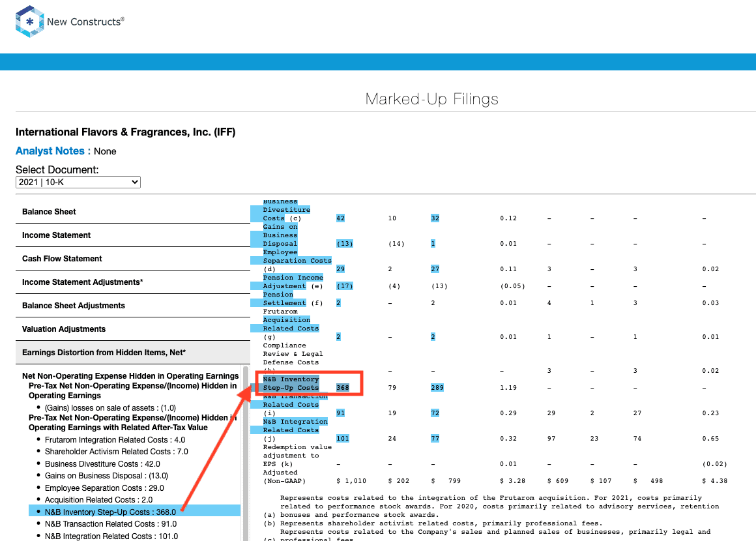Click highlighted value 368 in the filing
Screen dimensions: 756x541
point(343,388)
